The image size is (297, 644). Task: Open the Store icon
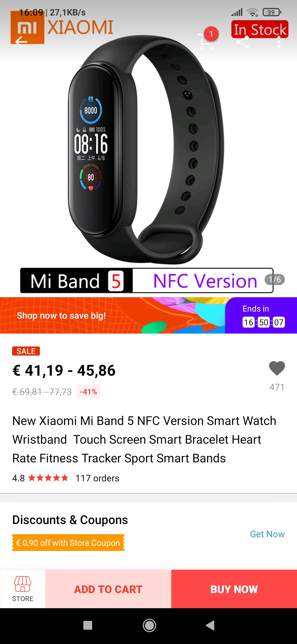(23, 589)
